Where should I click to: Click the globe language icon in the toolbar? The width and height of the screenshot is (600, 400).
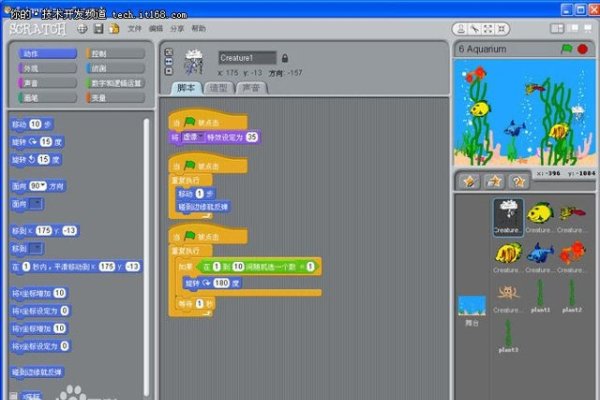click(x=82, y=29)
